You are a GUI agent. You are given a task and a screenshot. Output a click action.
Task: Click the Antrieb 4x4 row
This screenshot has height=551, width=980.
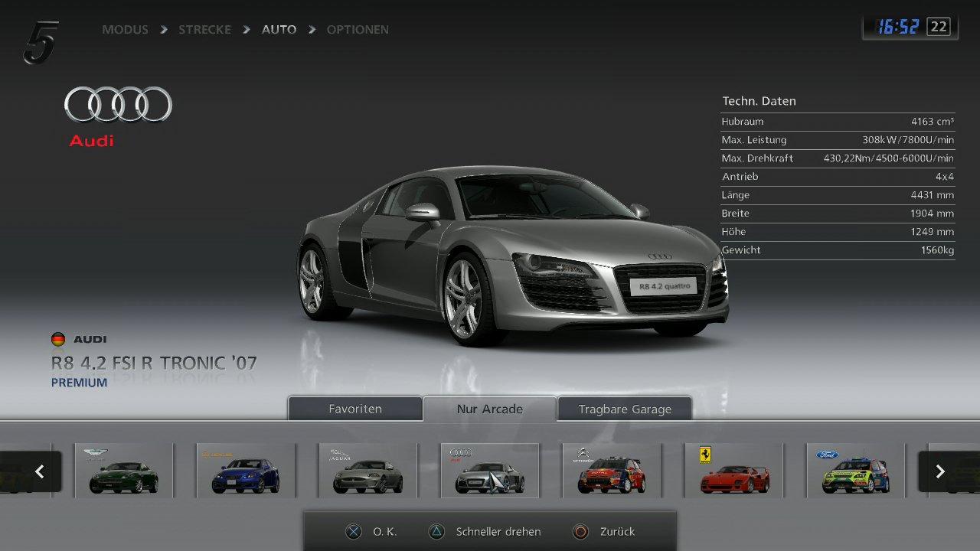838,177
